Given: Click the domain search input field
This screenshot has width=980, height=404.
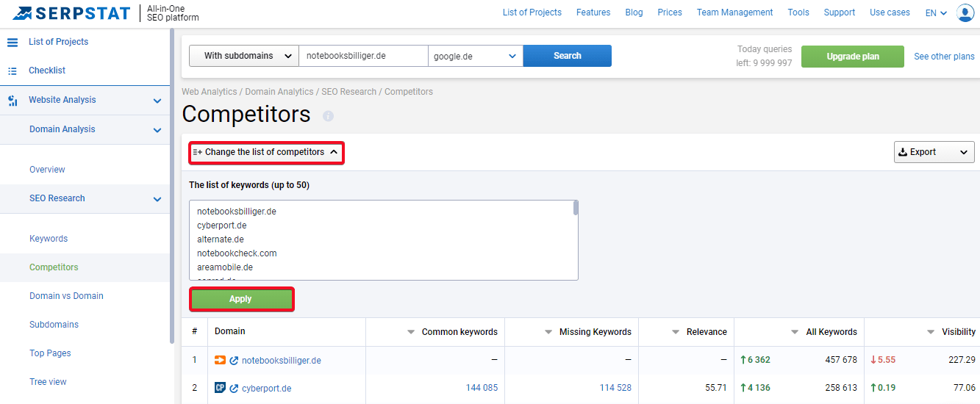Looking at the screenshot, I should coord(364,56).
